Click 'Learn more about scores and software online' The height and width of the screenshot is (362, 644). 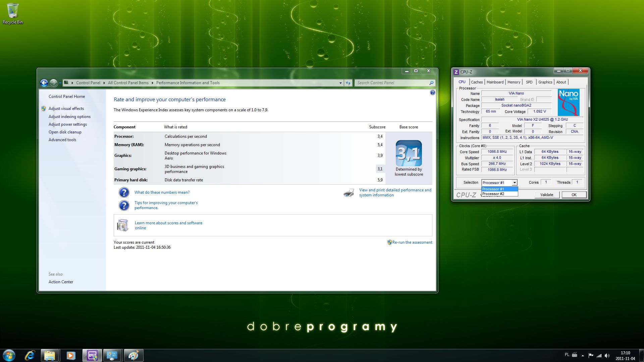coord(168,225)
